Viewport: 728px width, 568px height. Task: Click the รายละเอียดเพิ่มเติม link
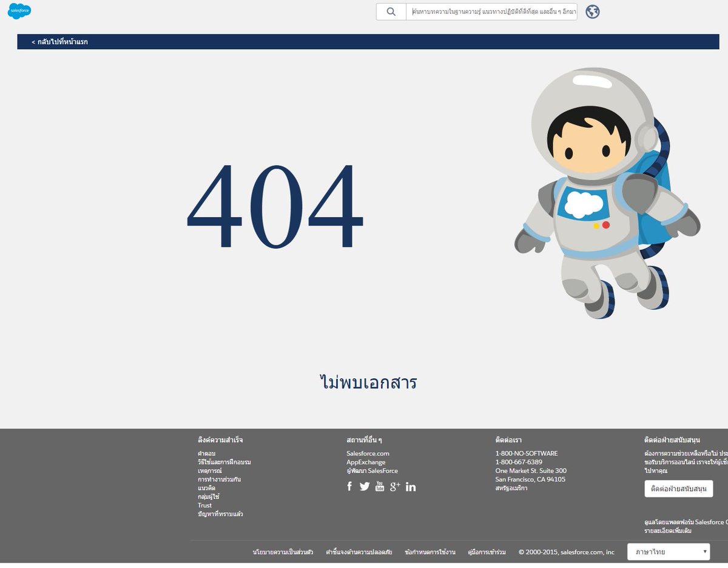668,531
